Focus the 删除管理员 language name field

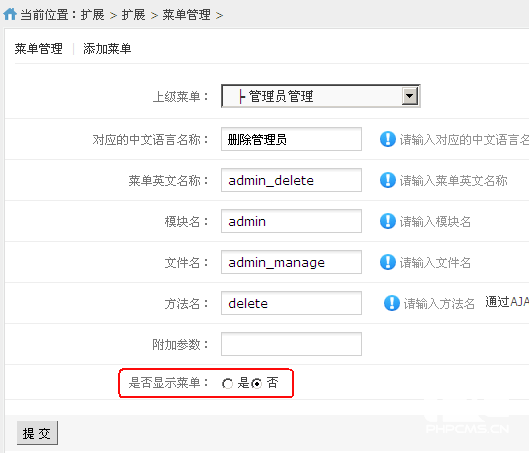point(291,139)
